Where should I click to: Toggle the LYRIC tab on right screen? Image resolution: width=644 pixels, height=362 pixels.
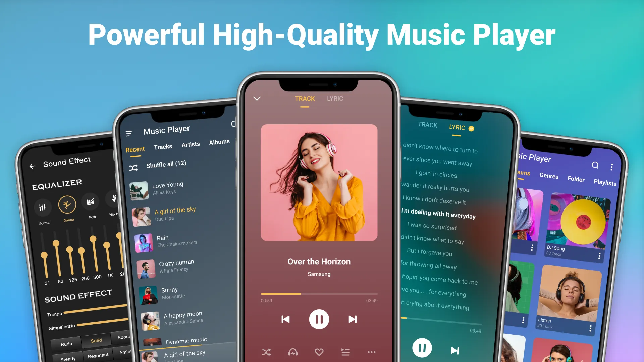[457, 128]
